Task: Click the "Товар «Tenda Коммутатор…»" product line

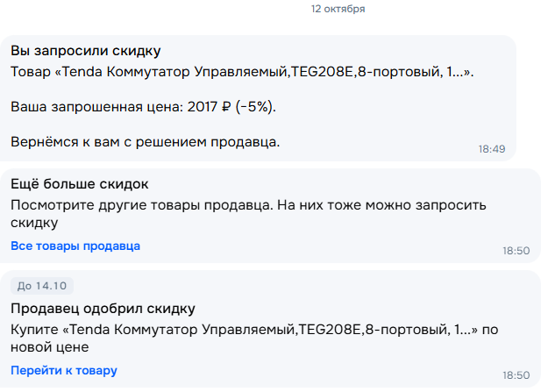Action: click(242, 71)
